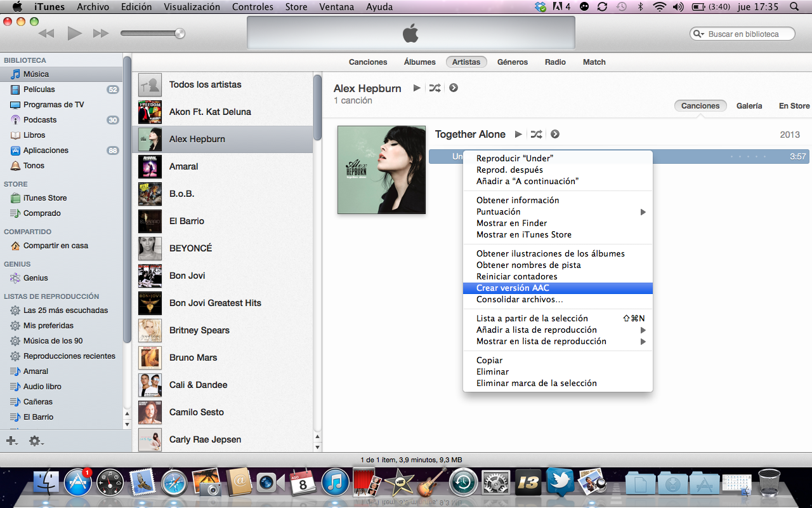Choose Consolidar archivos… option

coord(558,300)
